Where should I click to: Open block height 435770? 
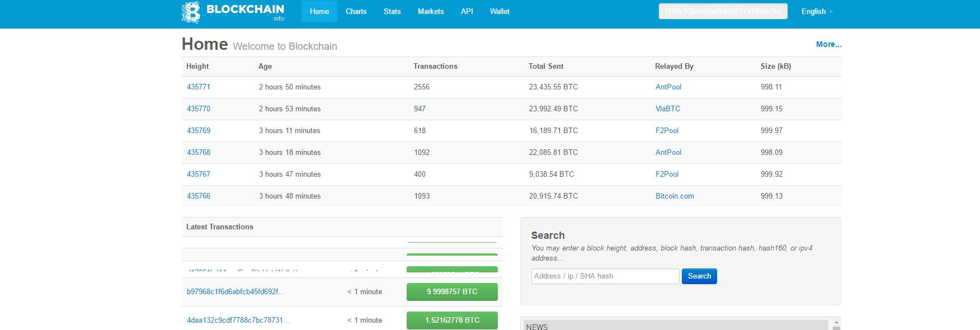(x=199, y=109)
